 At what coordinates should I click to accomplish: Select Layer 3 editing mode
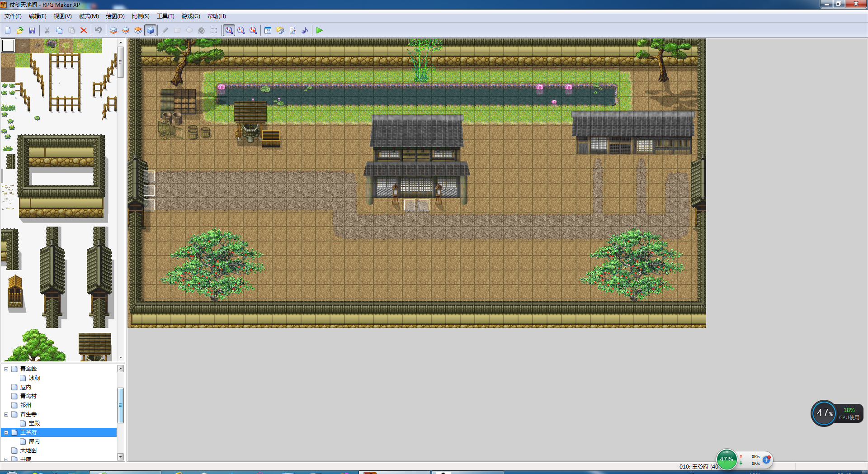(x=138, y=30)
